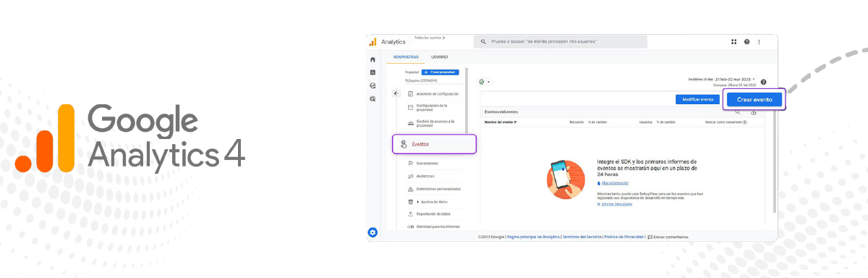Image resolution: width=868 pixels, height=278 pixels.
Task: Click the Usuarios column header
Action: click(646, 122)
